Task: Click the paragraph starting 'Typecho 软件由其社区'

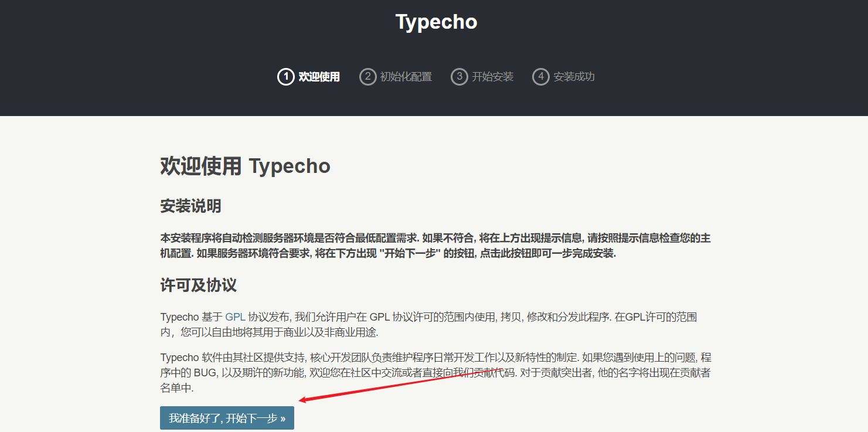Action: [436, 373]
